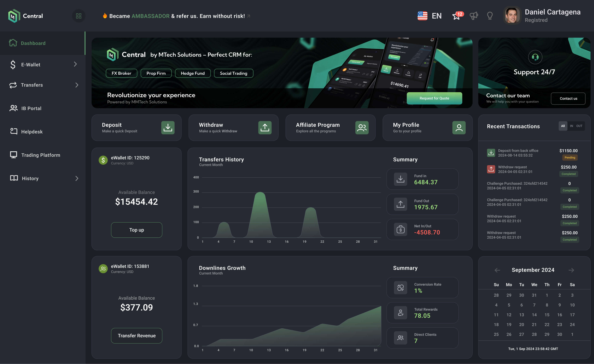Open Helpdesk from sidebar

tap(32, 132)
